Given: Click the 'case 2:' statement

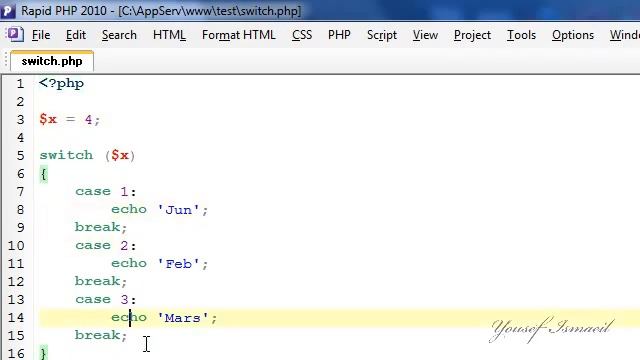Looking at the screenshot, I should 106,245.
